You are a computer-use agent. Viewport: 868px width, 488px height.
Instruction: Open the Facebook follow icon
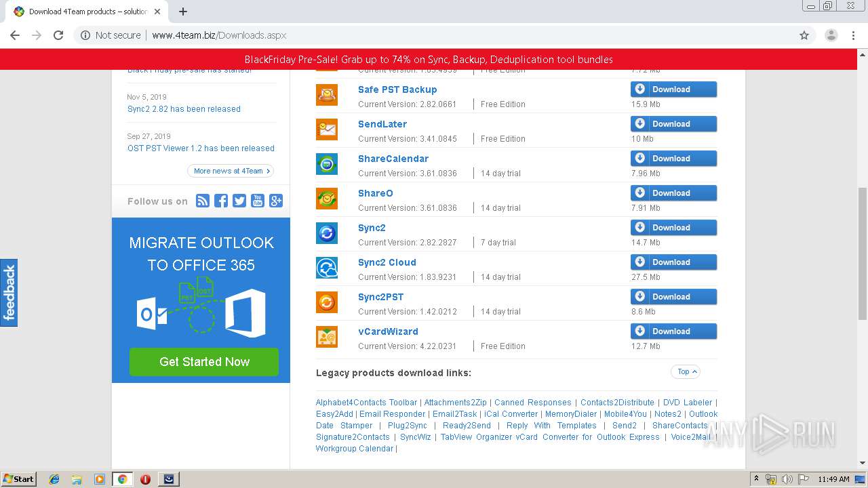[221, 201]
